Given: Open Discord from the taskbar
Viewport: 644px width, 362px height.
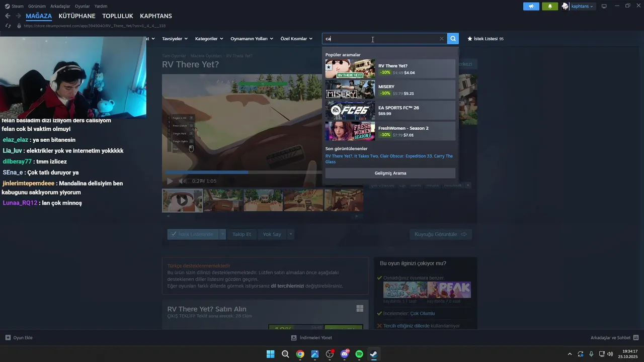Looking at the screenshot, I should [345, 354].
